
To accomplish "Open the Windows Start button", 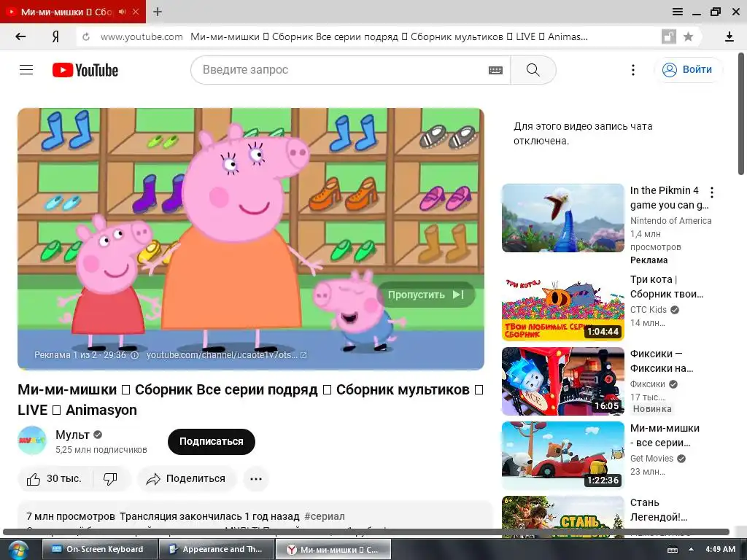I will click(17, 550).
